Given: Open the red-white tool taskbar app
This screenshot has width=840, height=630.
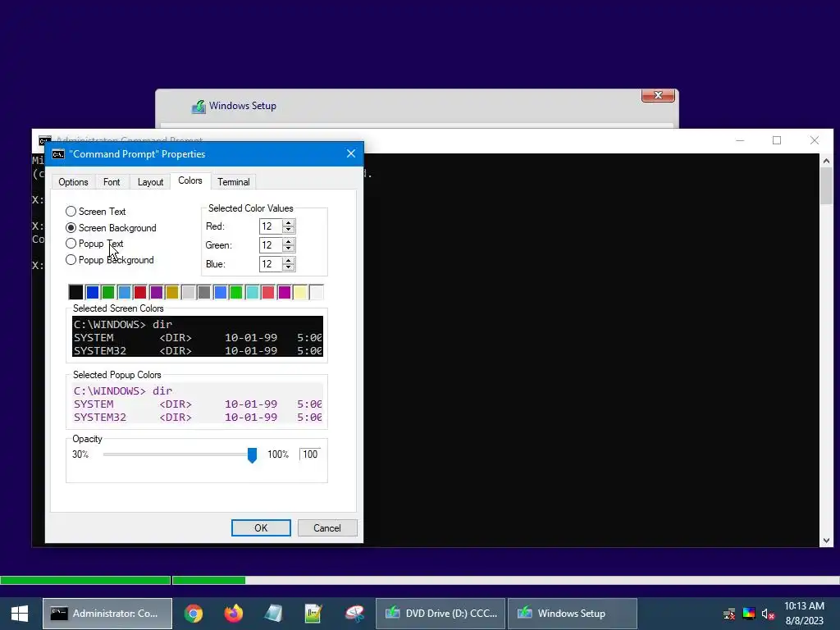Looking at the screenshot, I should [354, 614].
